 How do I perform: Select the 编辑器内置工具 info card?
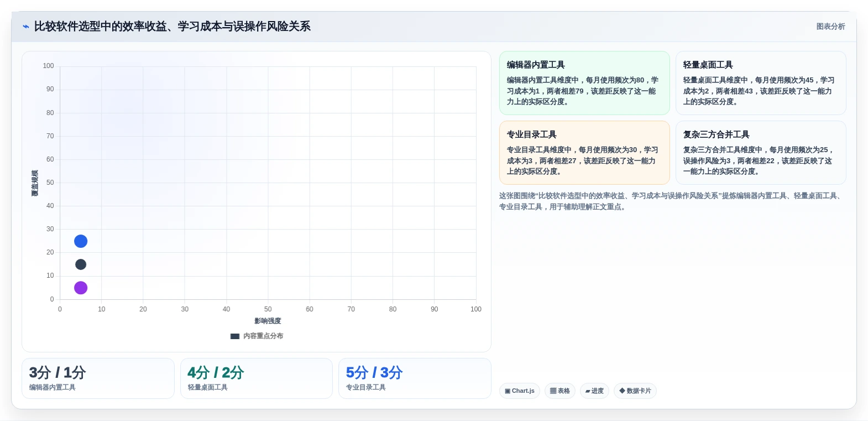(584, 83)
